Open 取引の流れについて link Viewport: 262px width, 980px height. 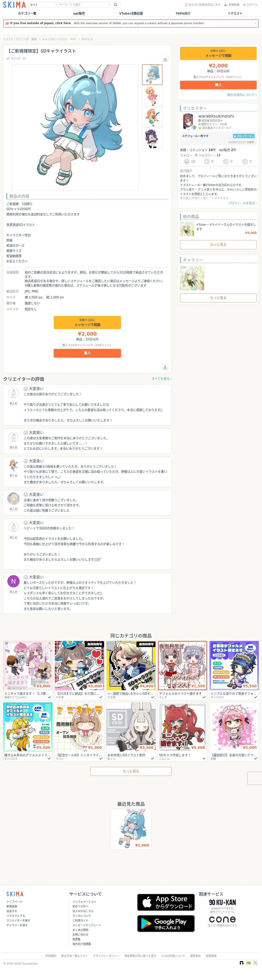[242, 95]
